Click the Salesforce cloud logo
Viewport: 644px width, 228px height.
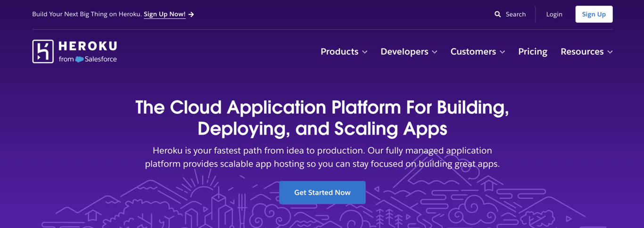[x=79, y=59]
